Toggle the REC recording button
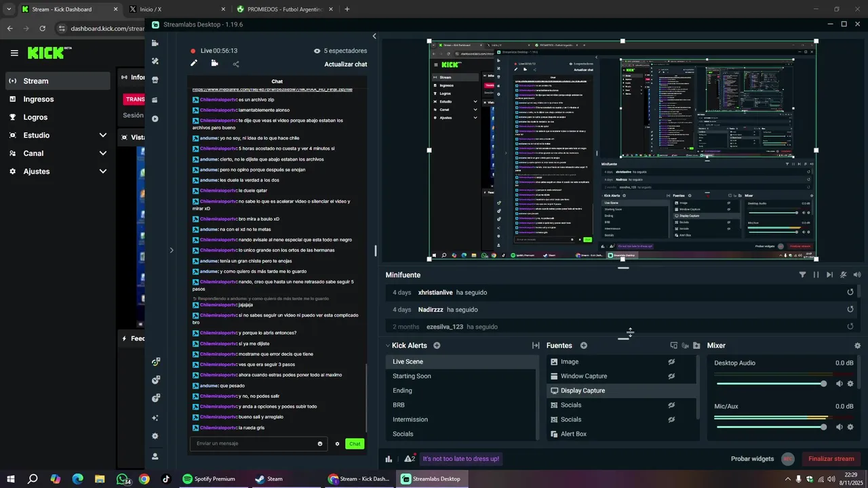This screenshot has height=488, width=868. coord(787,459)
